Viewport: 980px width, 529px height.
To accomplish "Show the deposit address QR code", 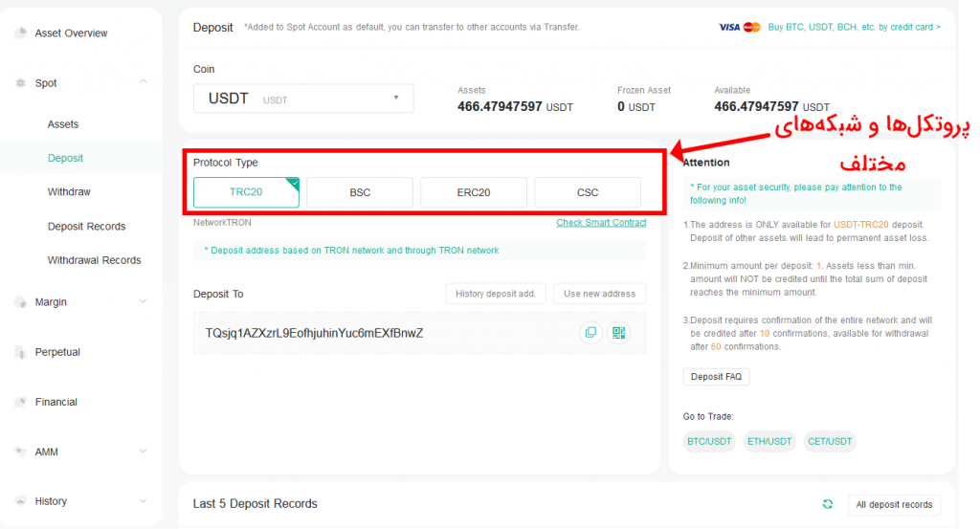I will pos(619,333).
